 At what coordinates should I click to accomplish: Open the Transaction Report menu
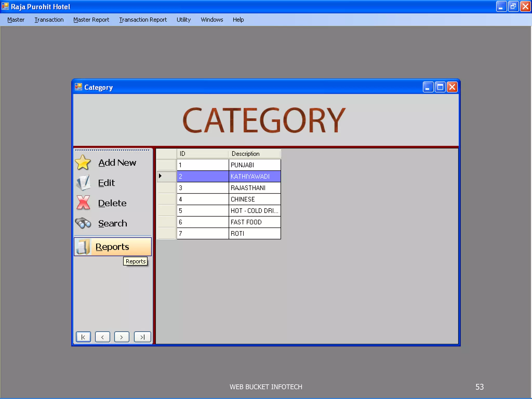[143, 20]
